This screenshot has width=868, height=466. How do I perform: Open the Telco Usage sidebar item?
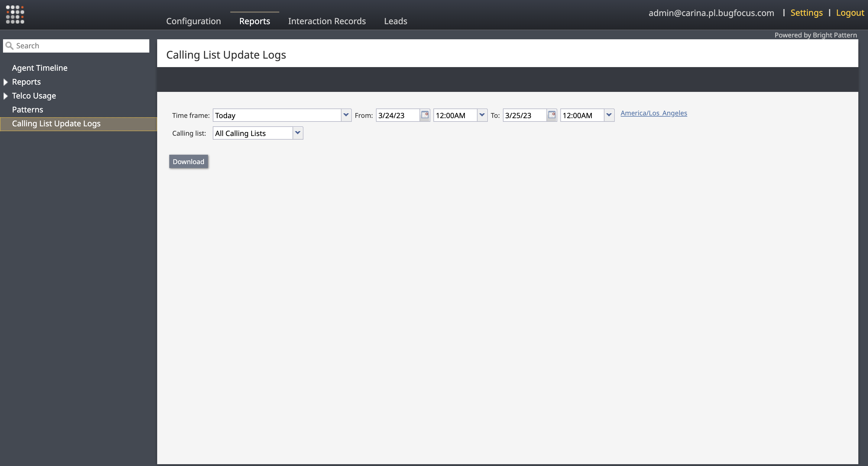click(x=34, y=96)
